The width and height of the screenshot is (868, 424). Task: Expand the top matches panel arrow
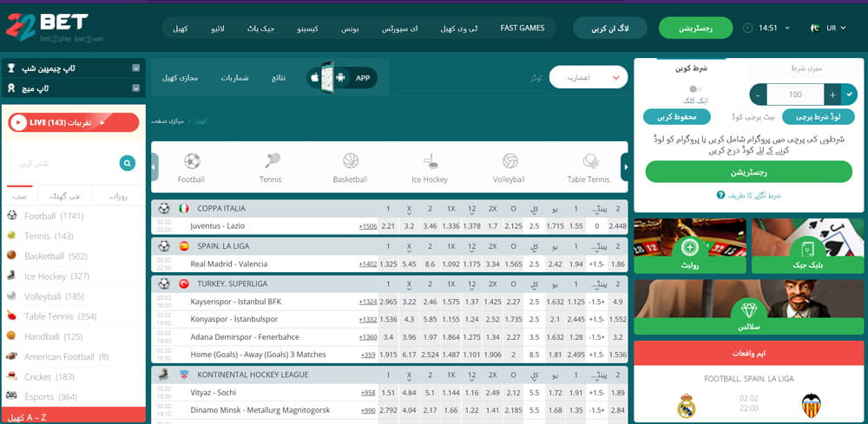point(136,88)
